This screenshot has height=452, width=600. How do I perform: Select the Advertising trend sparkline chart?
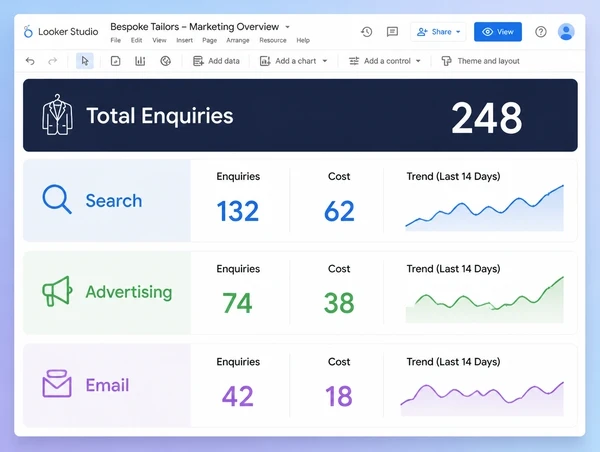(x=484, y=299)
